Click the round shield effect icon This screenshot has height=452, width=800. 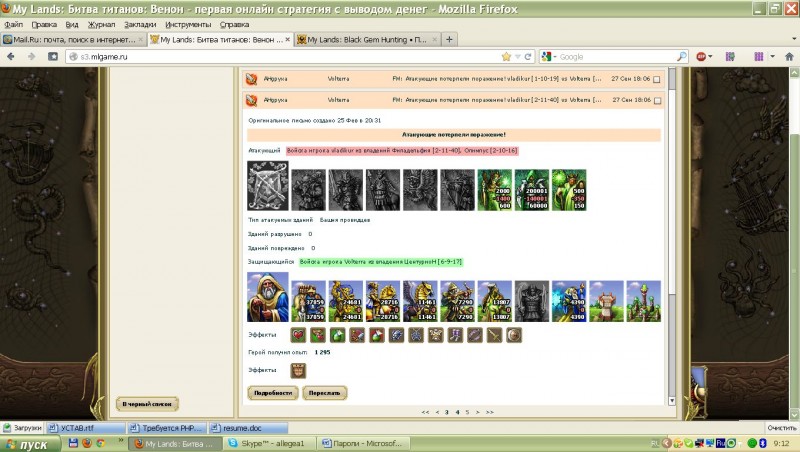(514, 334)
